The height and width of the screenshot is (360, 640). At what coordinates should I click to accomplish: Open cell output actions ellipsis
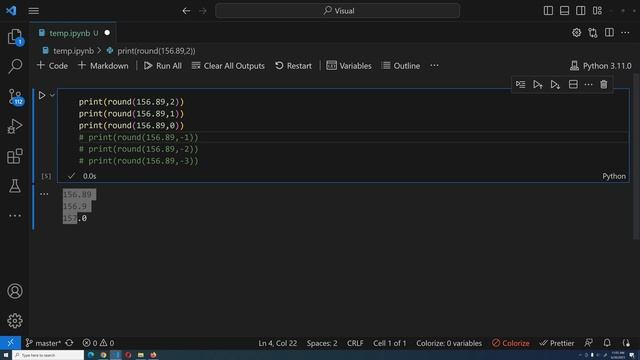tap(44, 194)
